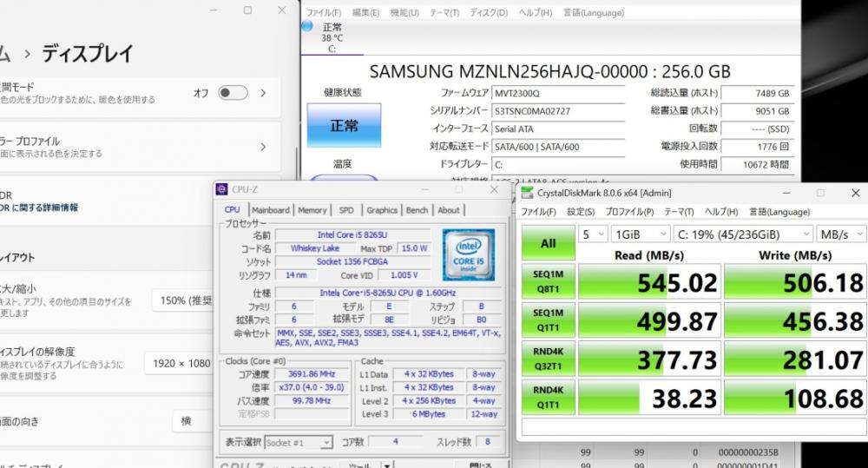
Task: Open the color profile settings chevron
Action: click(264, 147)
